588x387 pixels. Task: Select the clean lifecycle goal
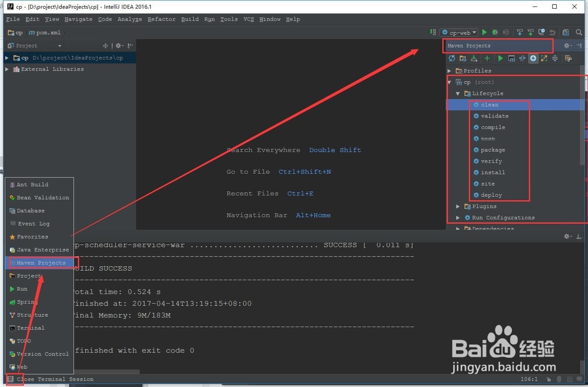pyautogui.click(x=489, y=105)
